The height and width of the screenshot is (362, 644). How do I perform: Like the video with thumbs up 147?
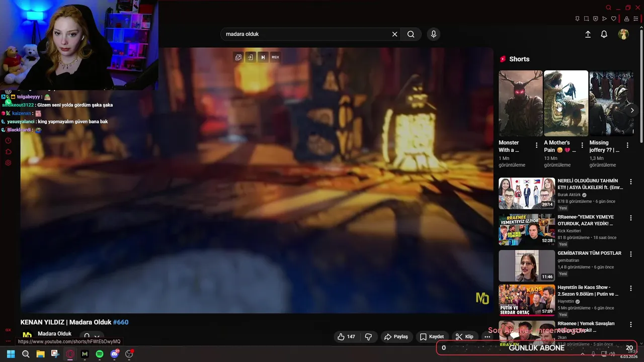[347, 336]
